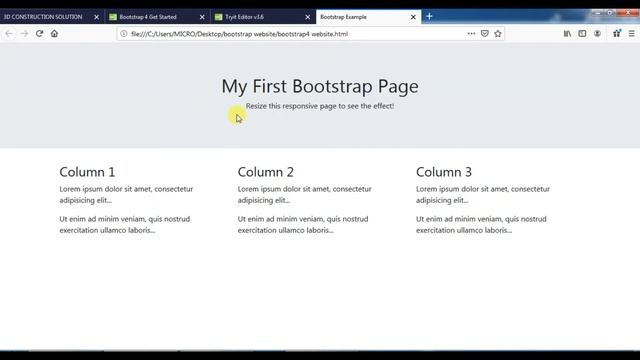
Task: Open a new tab with plus button
Action: pyautogui.click(x=429, y=16)
